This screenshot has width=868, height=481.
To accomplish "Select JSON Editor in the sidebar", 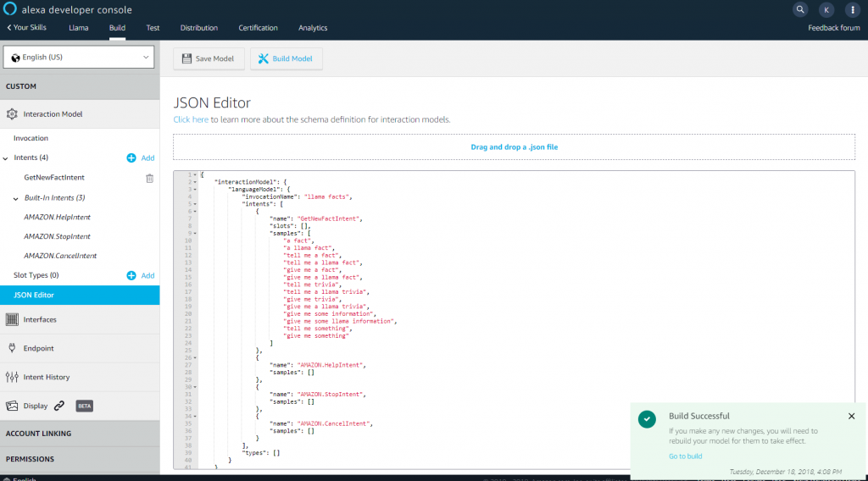I will (x=80, y=295).
